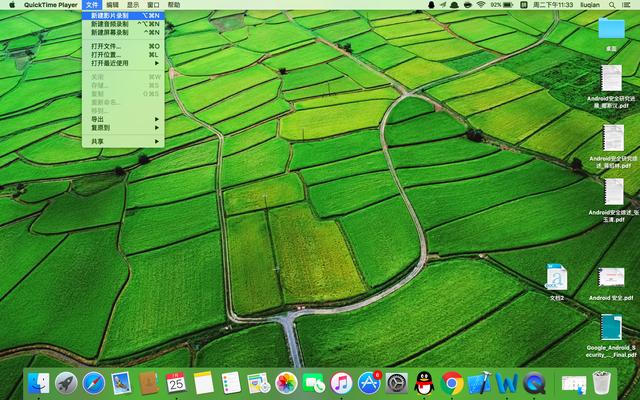Open iTunes music icon in dock
This screenshot has height=400, width=640.
point(341,382)
